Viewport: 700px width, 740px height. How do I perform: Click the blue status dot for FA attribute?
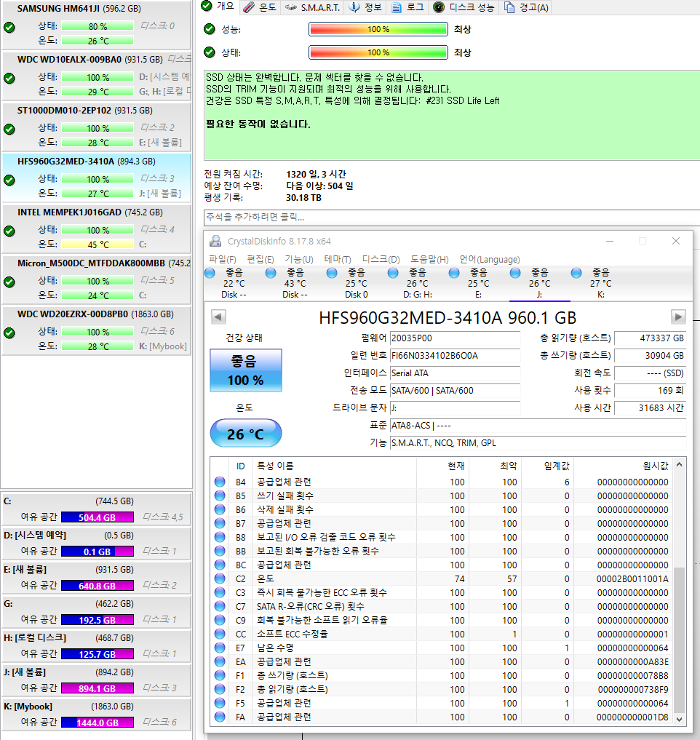click(x=220, y=717)
